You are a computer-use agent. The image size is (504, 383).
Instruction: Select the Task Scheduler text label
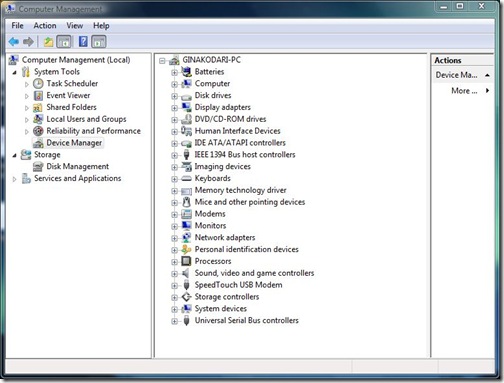(72, 83)
